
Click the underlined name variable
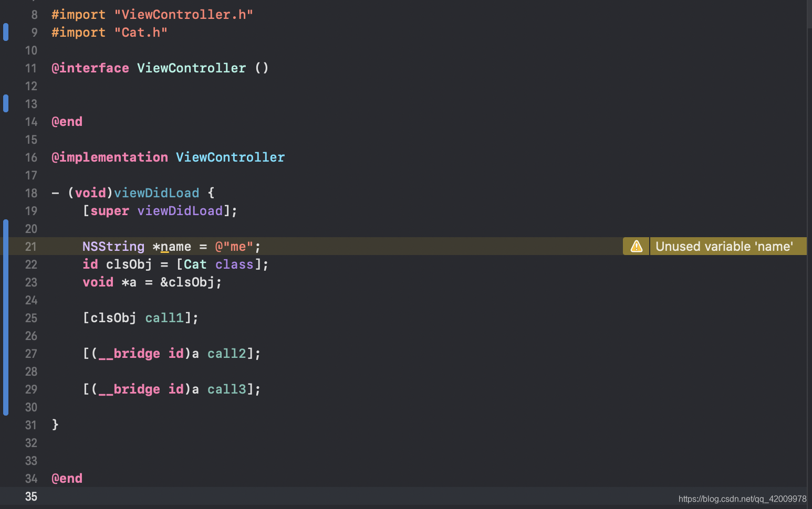coord(176,247)
